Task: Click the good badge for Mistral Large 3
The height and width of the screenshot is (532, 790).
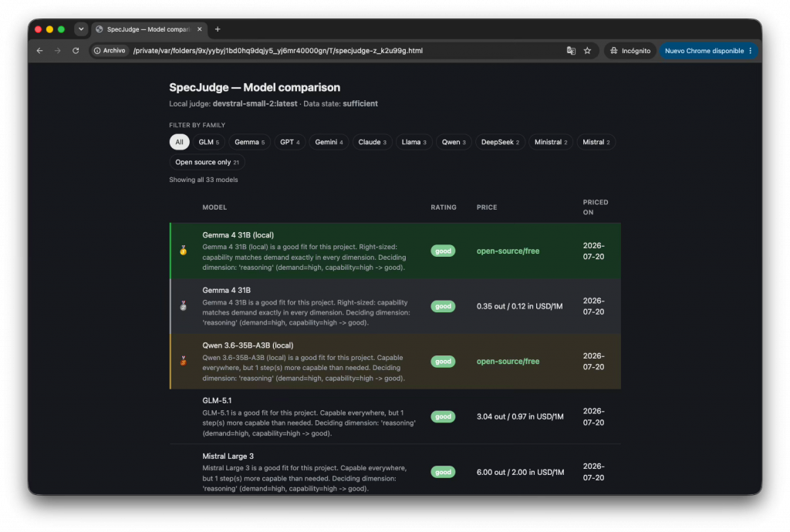Action: tap(443, 472)
